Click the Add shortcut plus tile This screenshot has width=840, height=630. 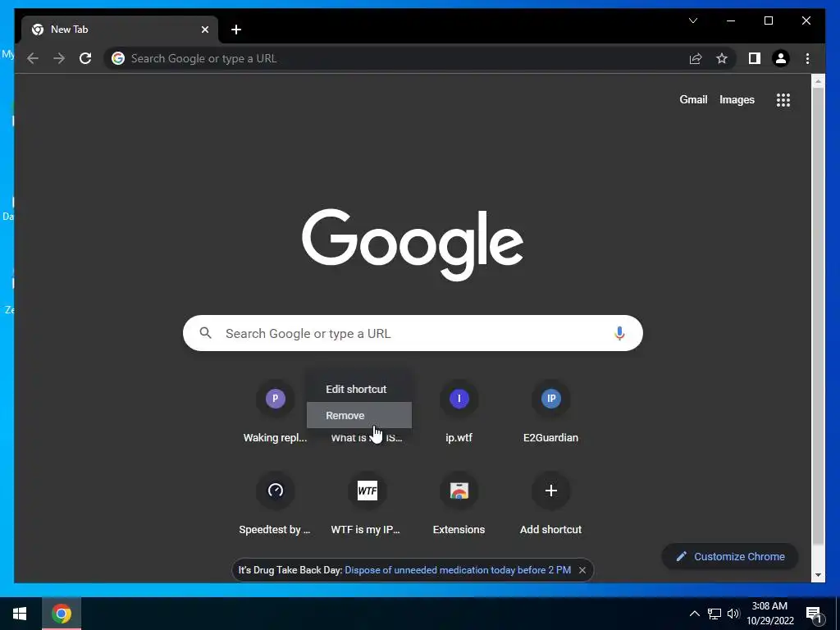(x=550, y=504)
